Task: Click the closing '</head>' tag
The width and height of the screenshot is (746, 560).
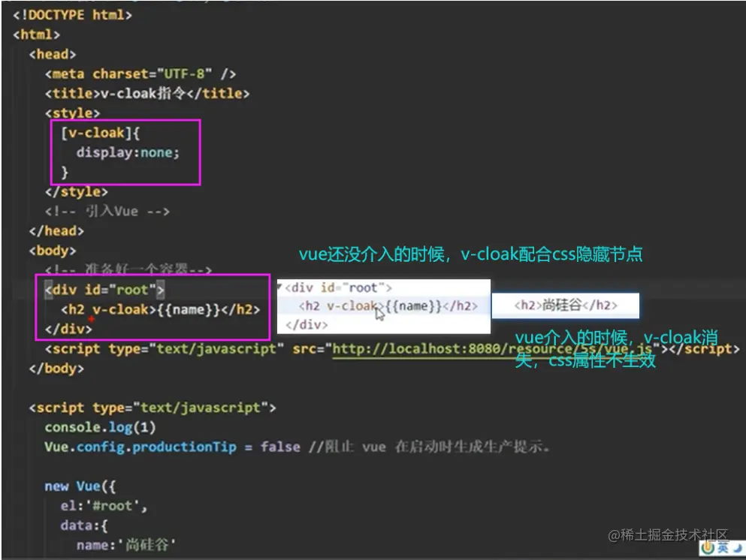Action: coord(56,231)
